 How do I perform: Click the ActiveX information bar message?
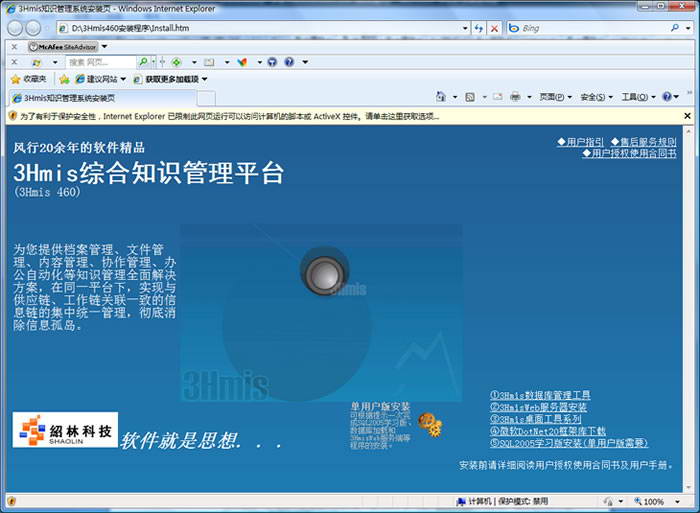pos(229,116)
